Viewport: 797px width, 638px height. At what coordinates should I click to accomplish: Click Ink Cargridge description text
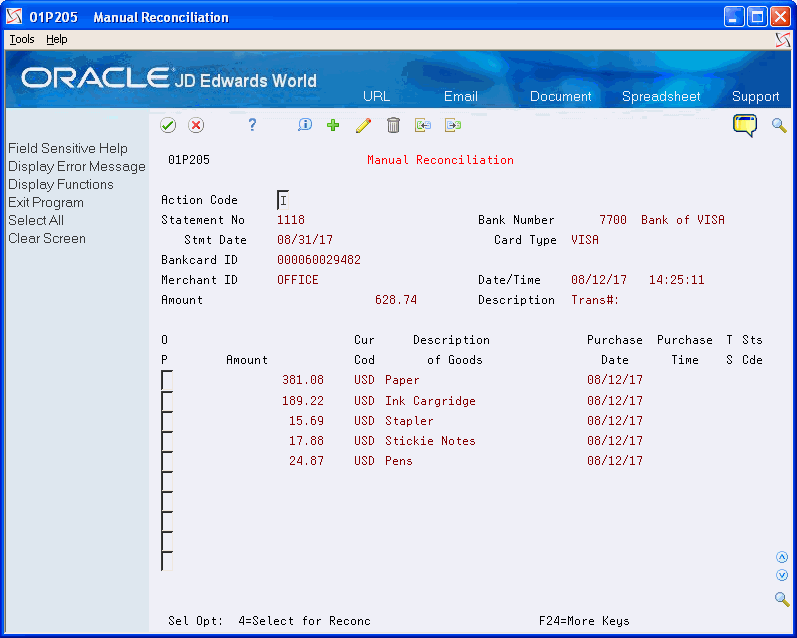430,401
